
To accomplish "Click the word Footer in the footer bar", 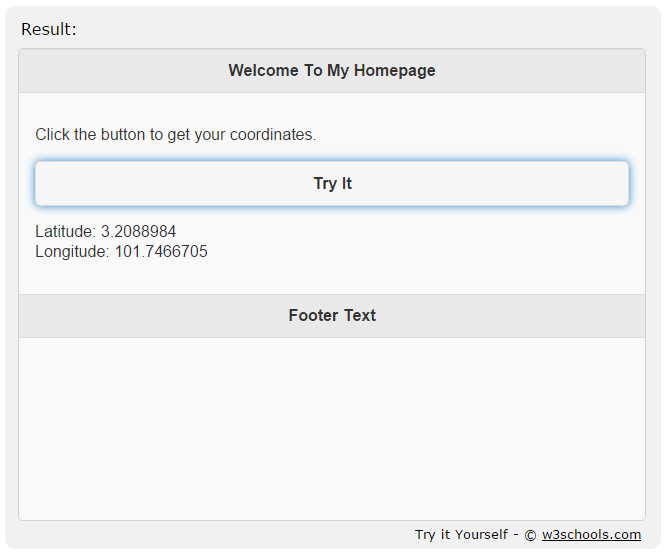I will (x=313, y=316).
